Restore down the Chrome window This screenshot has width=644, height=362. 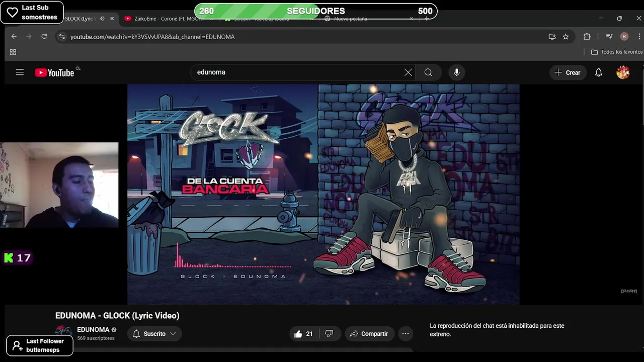[x=619, y=19]
